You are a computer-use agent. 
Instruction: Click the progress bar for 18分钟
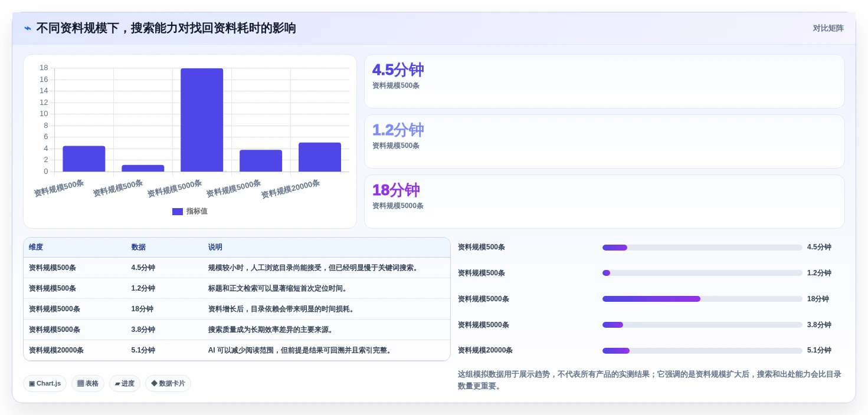[702, 299]
